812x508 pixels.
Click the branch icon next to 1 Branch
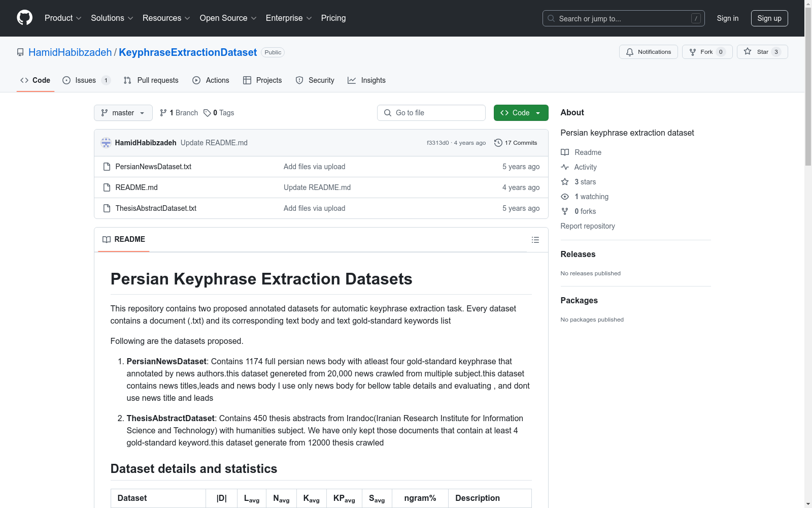[x=163, y=113]
